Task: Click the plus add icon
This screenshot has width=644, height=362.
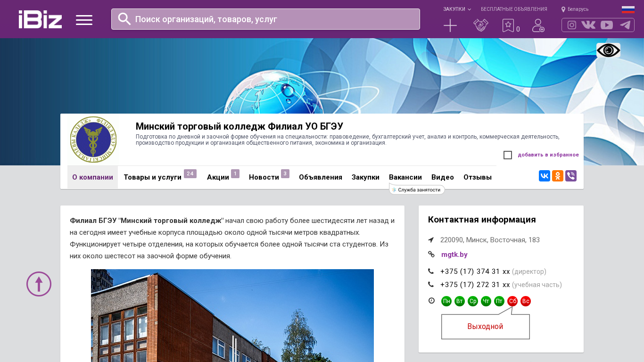Action: tap(450, 25)
